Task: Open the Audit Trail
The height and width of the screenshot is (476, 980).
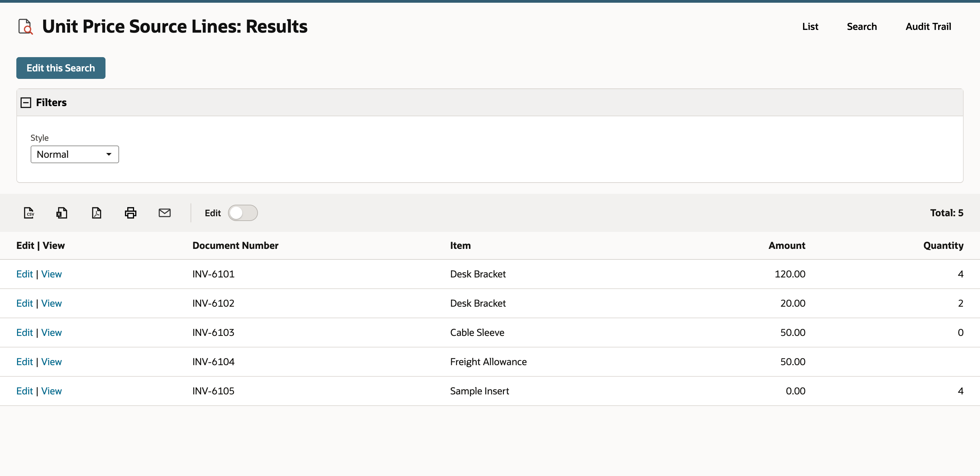Action: click(928, 27)
